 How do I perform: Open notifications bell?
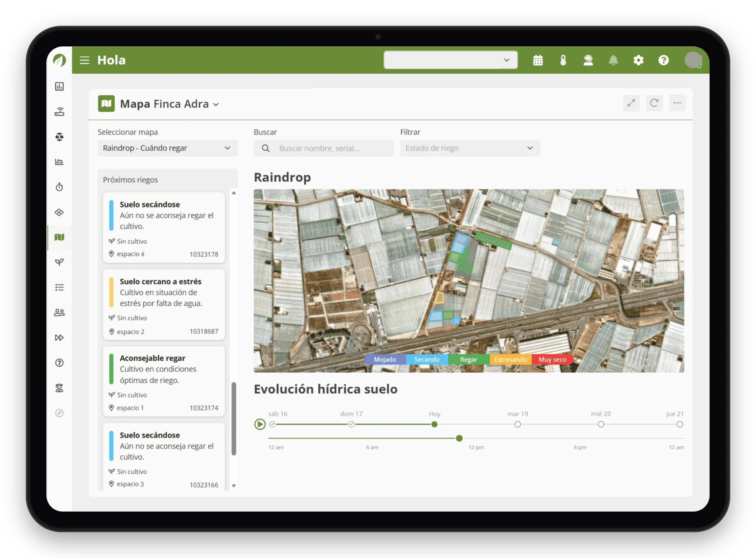click(x=613, y=60)
